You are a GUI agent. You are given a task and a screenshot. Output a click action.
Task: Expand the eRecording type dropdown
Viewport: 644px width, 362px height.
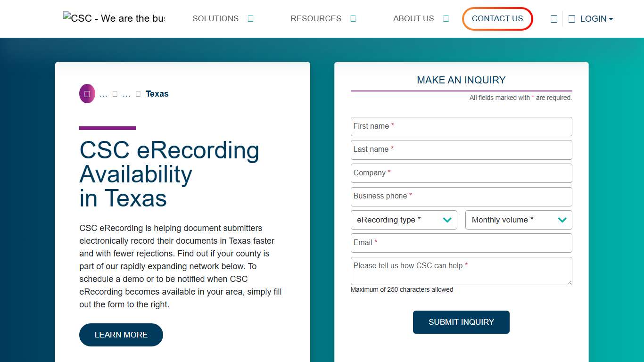point(446,220)
